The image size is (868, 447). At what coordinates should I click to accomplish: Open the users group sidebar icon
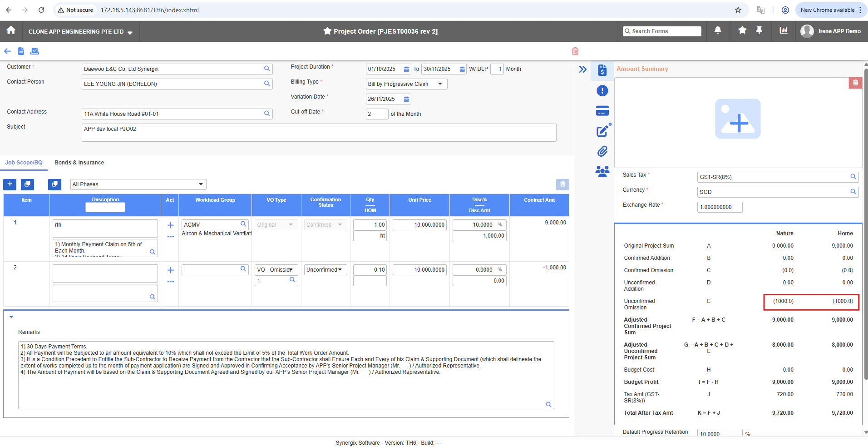[x=602, y=171]
